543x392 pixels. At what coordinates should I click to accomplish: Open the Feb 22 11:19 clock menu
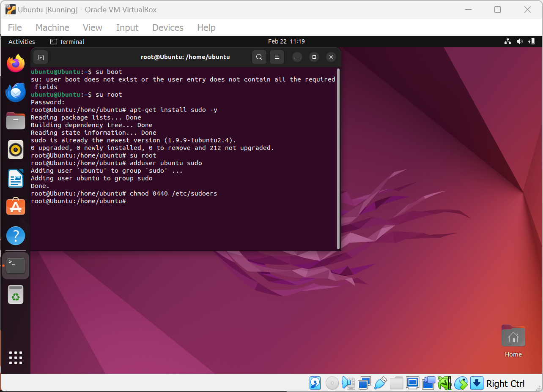tap(286, 41)
